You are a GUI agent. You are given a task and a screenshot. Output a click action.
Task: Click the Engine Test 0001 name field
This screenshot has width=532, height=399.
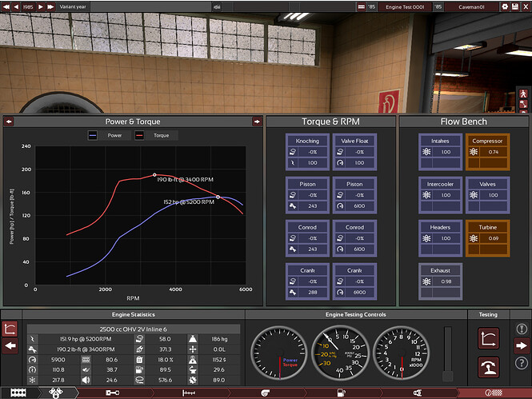pyautogui.click(x=403, y=6)
